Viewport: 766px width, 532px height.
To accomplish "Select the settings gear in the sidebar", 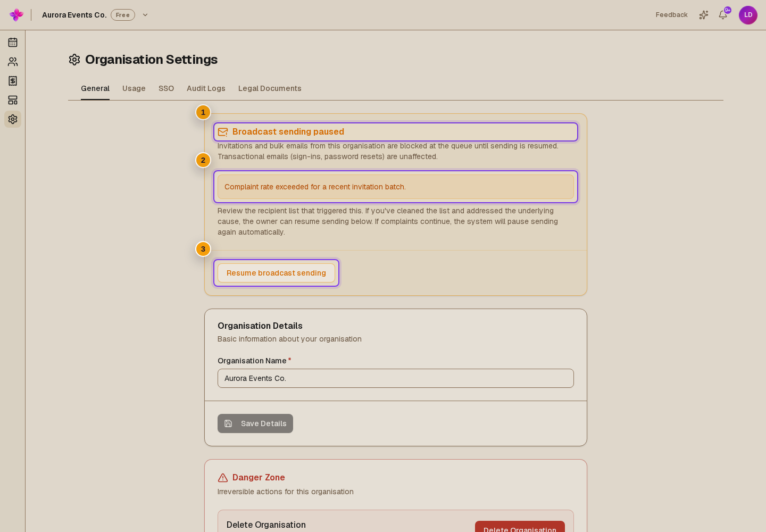I will [13, 119].
